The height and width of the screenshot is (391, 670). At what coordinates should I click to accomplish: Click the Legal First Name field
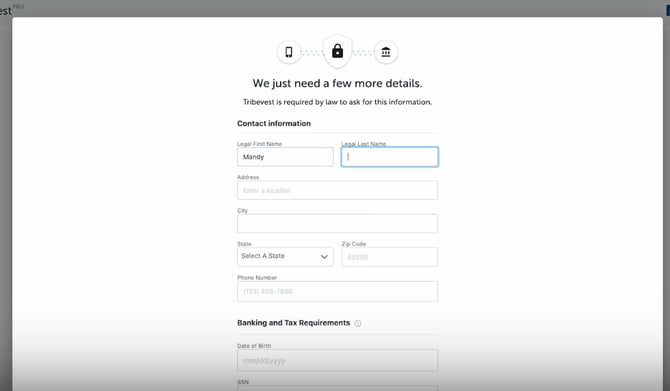pos(285,157)
